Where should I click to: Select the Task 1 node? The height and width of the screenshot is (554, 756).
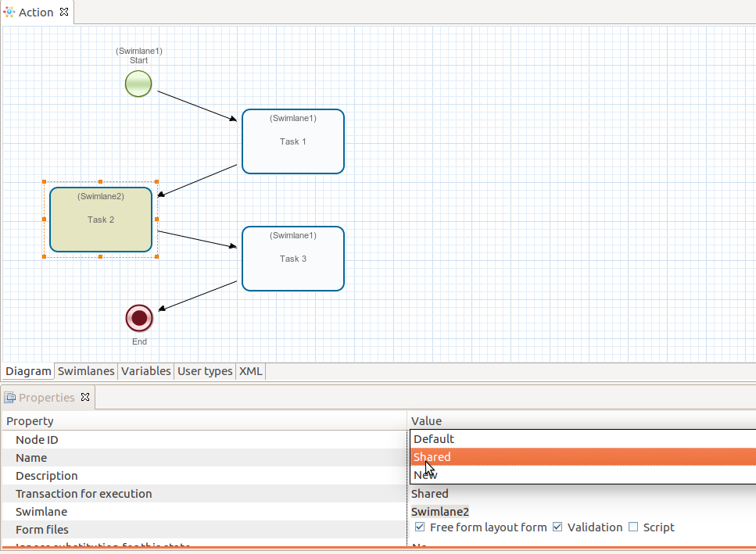[x=293, y=141]
